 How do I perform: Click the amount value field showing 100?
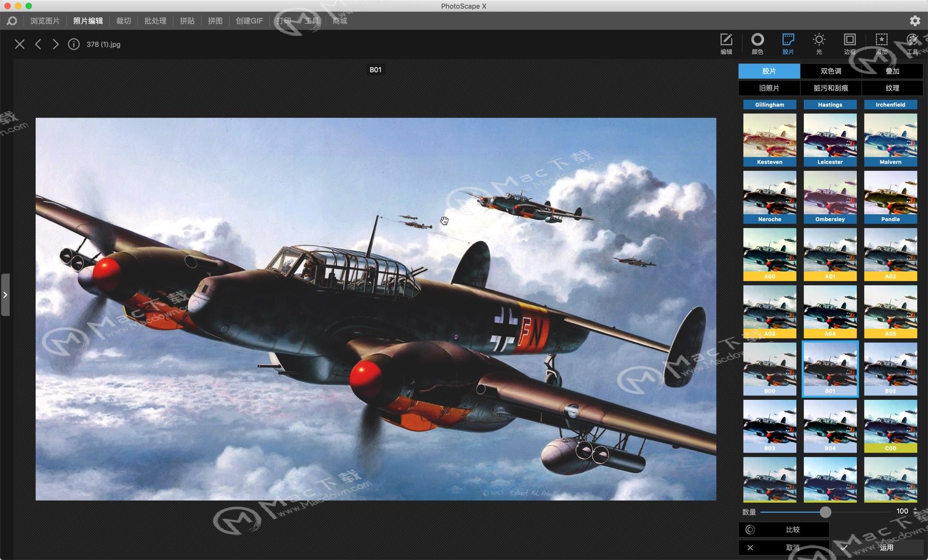coord(902,511)
